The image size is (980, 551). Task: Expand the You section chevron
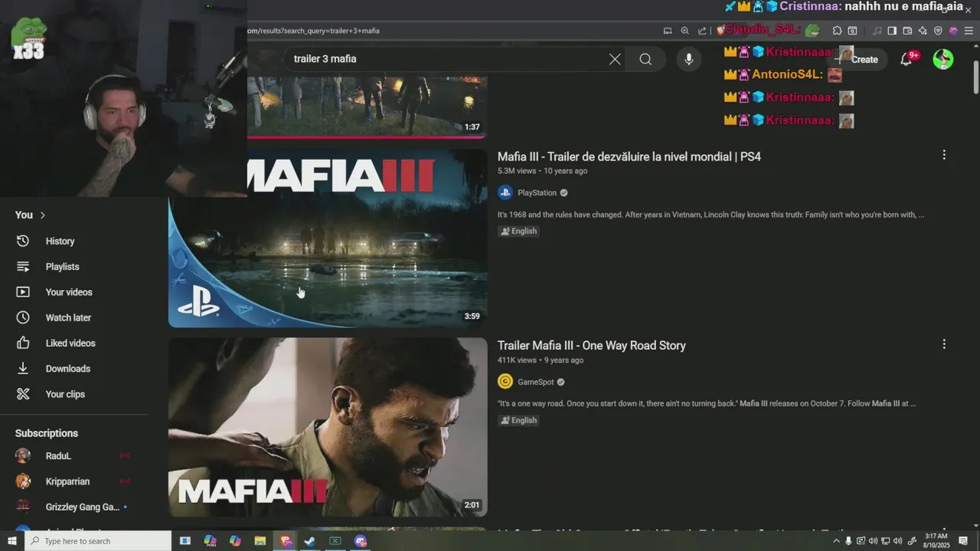[43, 215]
